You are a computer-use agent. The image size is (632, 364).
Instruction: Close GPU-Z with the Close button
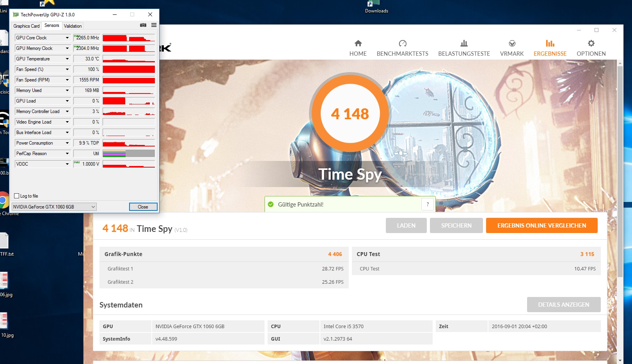pos(143,207)
